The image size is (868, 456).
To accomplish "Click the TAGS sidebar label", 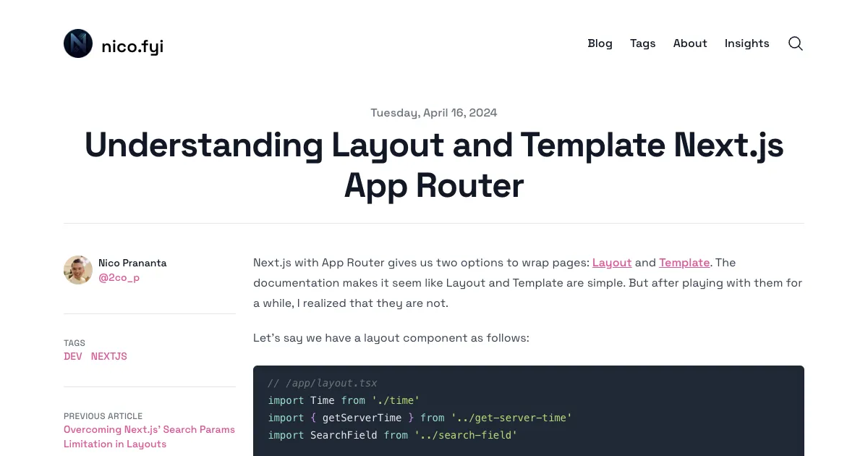I will point(75,343).
